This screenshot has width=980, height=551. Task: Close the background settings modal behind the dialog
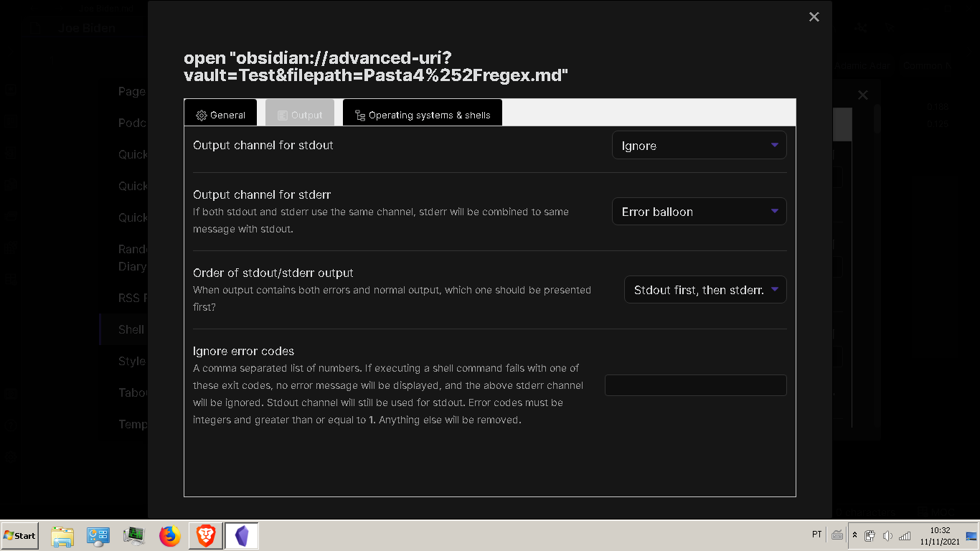click(x=863, y=95)
